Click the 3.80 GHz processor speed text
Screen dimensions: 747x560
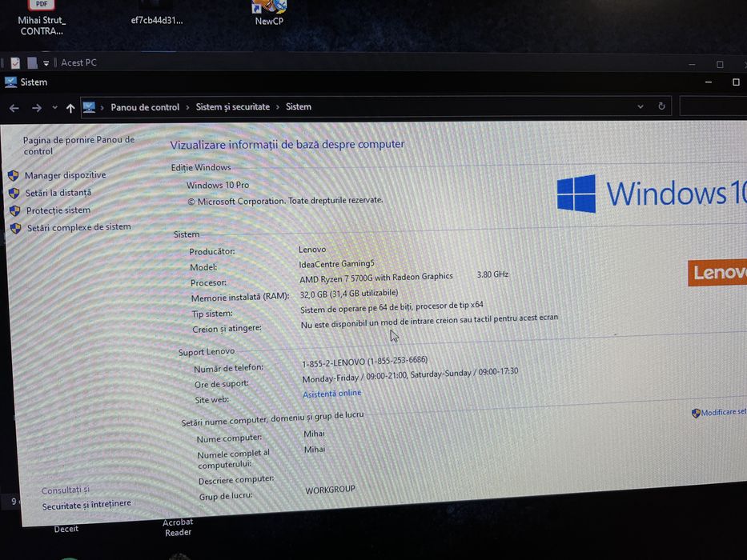click(492, 274)
